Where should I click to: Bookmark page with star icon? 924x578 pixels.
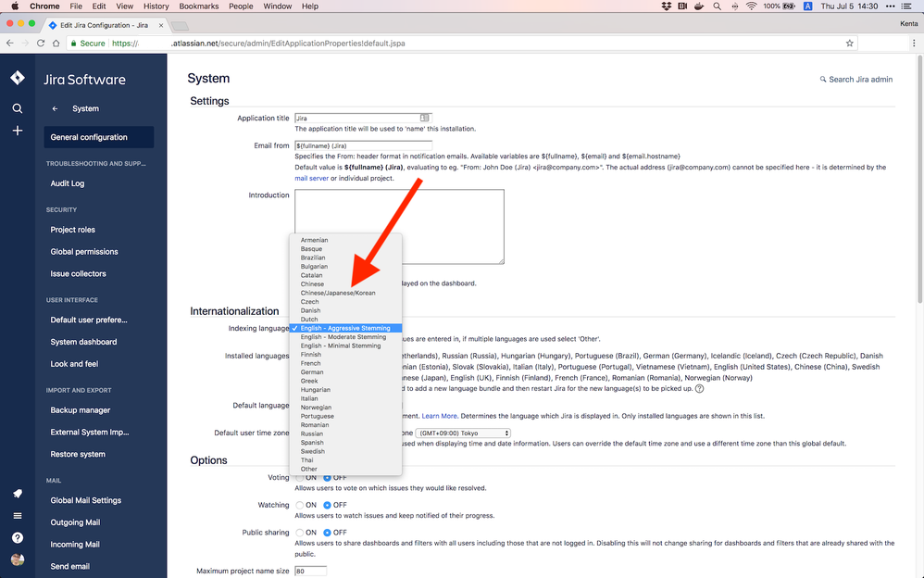(x=849, y=43)
